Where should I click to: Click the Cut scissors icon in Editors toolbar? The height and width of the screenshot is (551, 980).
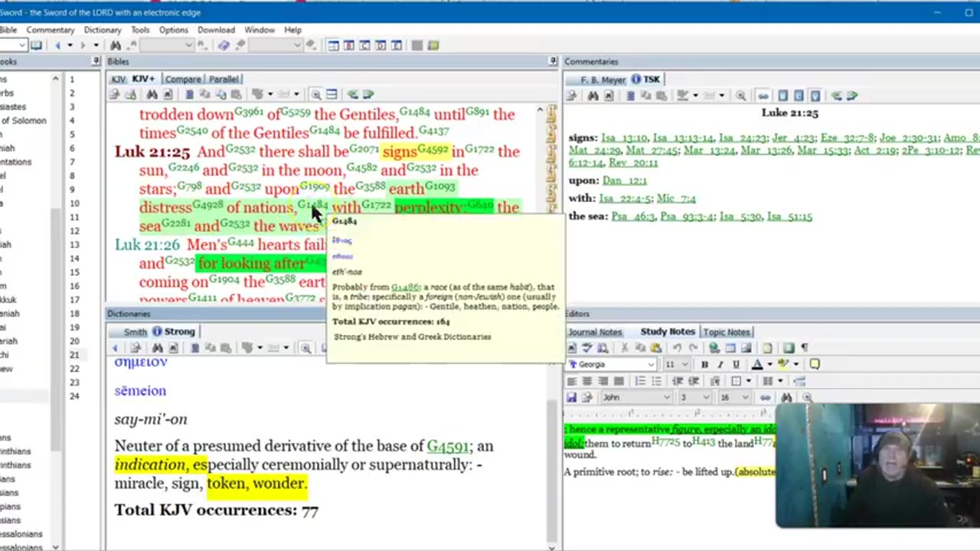625,348
